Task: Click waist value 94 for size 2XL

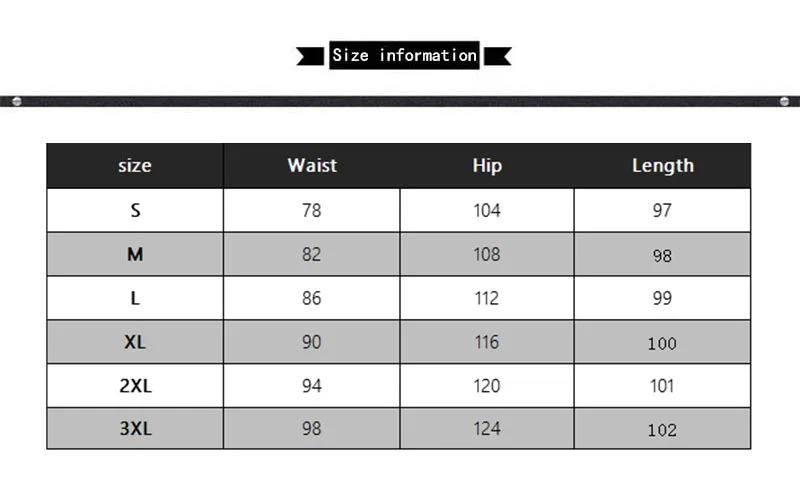Action: 312,386
